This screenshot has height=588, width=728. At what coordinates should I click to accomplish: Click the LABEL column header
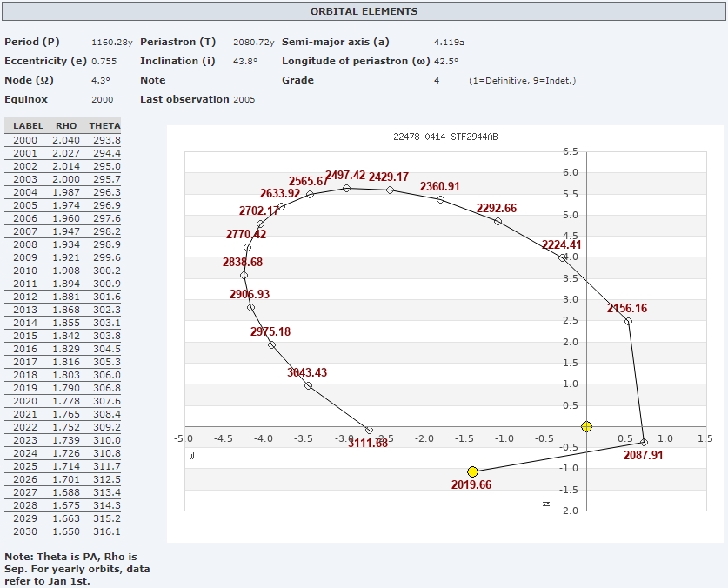[28, 126]
